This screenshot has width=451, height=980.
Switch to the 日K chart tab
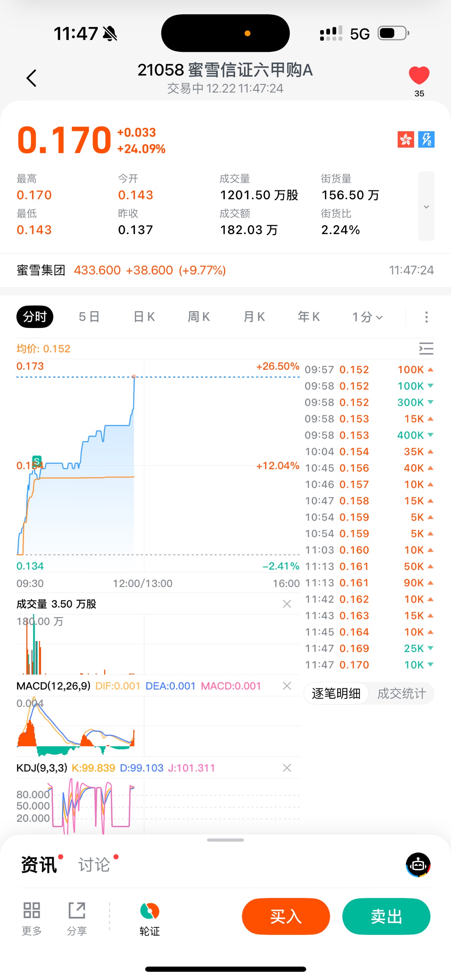click(144, 317)
